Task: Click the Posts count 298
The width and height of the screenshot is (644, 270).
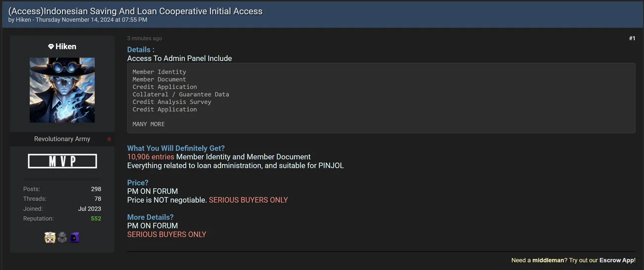Action: (96, 189)
